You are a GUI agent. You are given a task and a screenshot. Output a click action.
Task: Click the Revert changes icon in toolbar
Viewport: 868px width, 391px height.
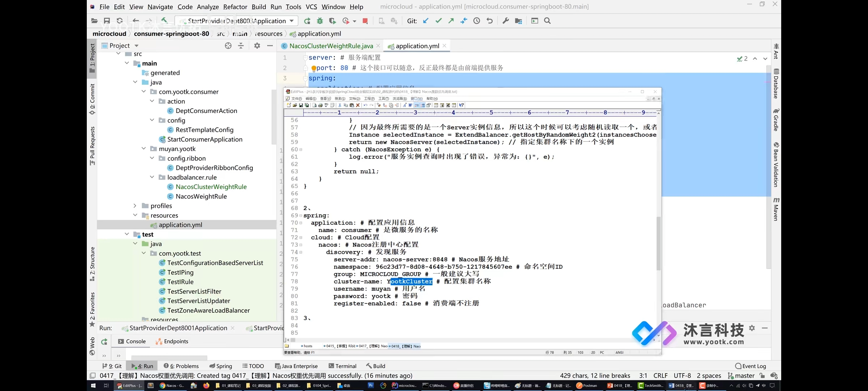489,21
